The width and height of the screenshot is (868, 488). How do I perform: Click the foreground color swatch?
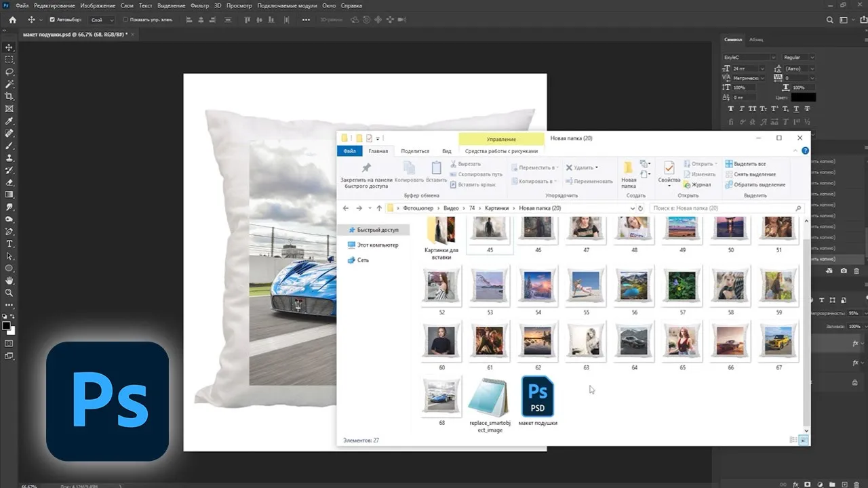pos(6,325)
